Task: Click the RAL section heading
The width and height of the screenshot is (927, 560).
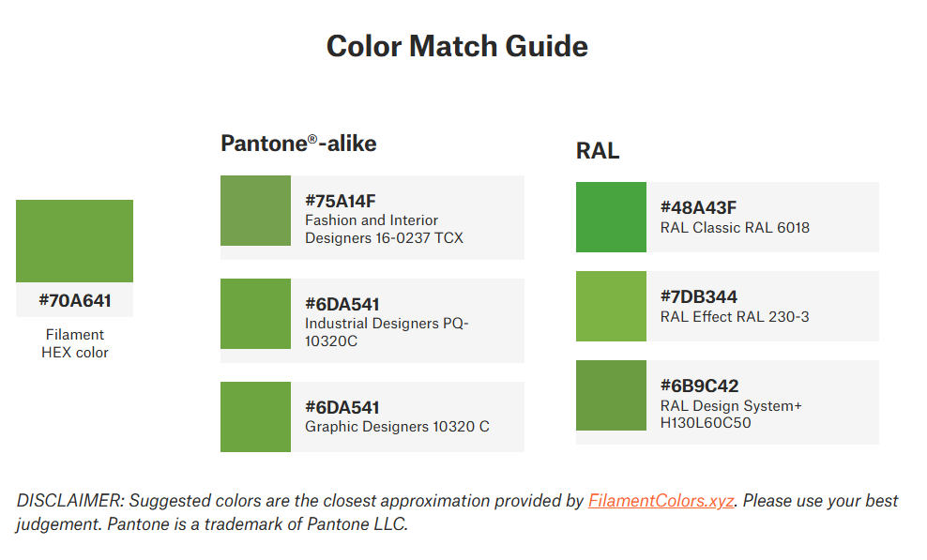Action: click(x=598, y=150)
